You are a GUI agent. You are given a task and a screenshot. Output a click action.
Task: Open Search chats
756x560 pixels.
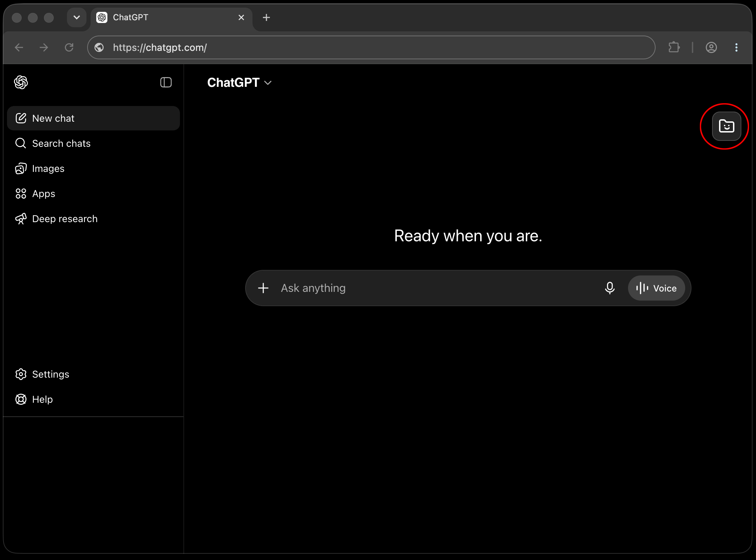coord(93,143)
